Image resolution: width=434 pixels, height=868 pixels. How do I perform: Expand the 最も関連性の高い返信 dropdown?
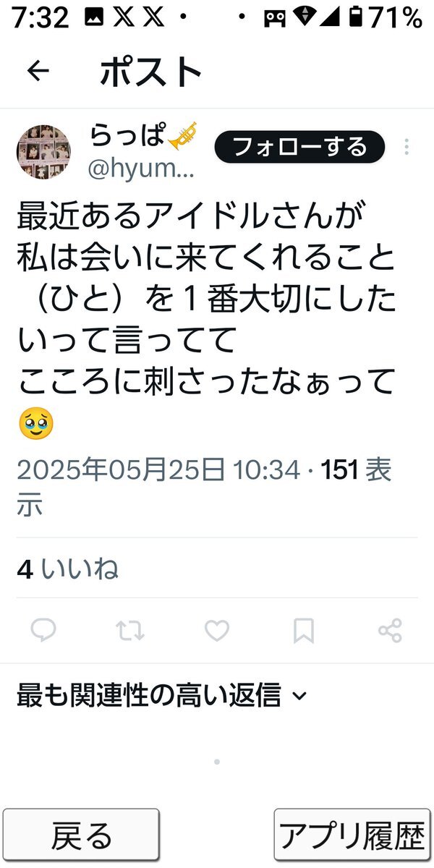tap(162, 696)
